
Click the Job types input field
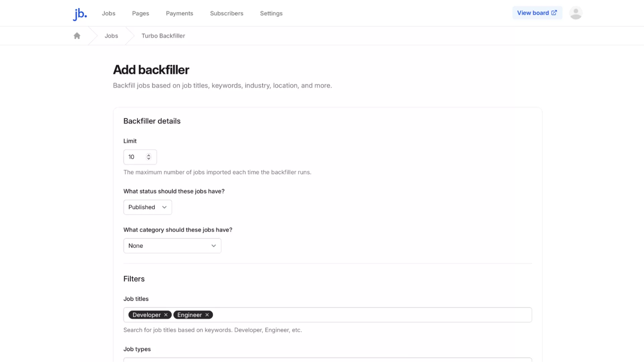327,360
